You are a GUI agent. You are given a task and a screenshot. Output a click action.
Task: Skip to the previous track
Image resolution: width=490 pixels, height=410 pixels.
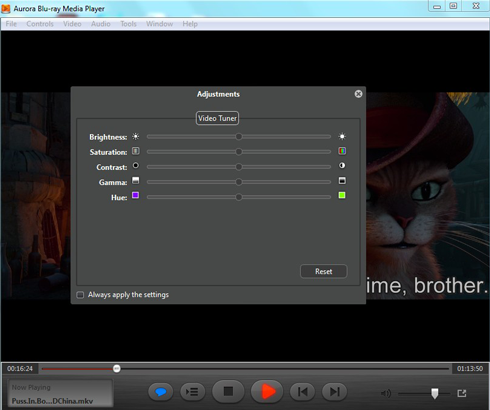[302, 392]
